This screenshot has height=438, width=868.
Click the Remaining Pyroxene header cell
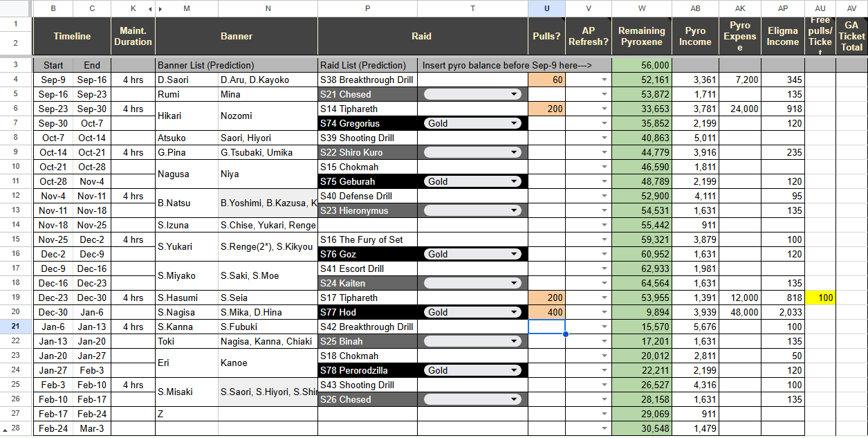click(642, 36)
